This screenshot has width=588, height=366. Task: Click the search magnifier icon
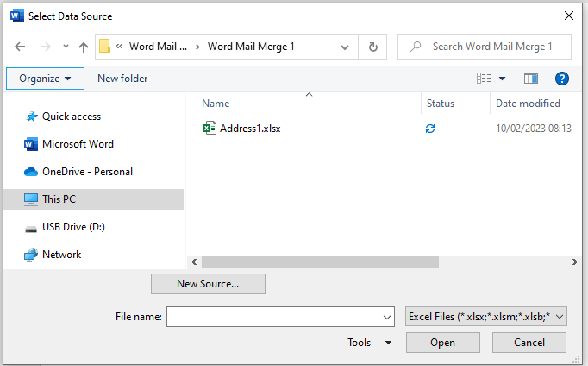click(x=415, y=47)
